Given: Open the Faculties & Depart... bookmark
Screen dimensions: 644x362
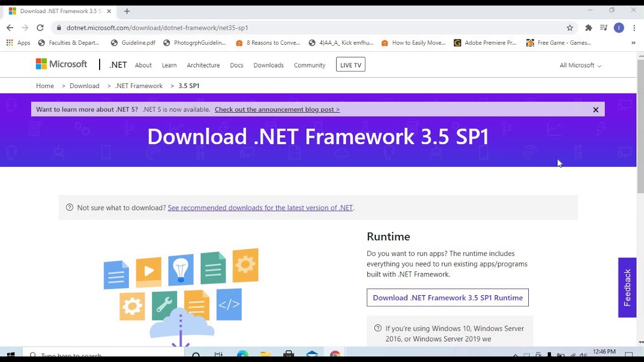Looking at the screenshot, I should (x=69, y=43).
